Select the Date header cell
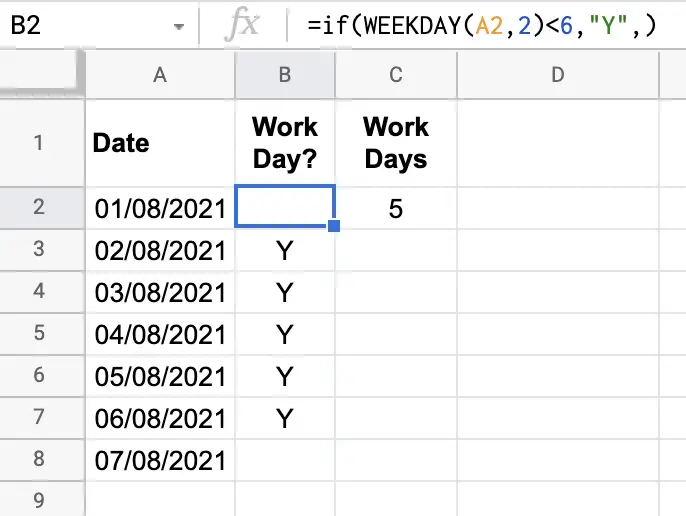This screenshot has height=516, width=686. coord(160,143)
